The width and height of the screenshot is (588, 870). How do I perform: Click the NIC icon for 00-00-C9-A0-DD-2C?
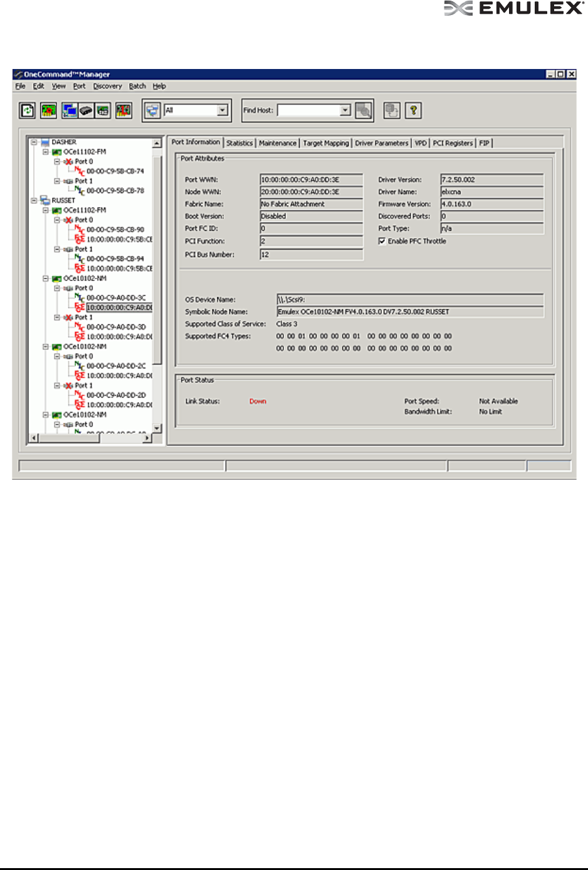coord(80,366)
